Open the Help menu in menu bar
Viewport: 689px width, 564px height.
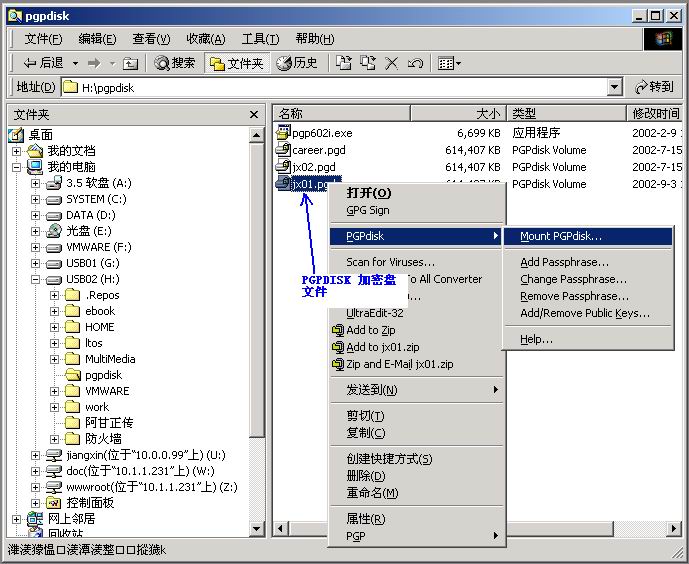315,39
